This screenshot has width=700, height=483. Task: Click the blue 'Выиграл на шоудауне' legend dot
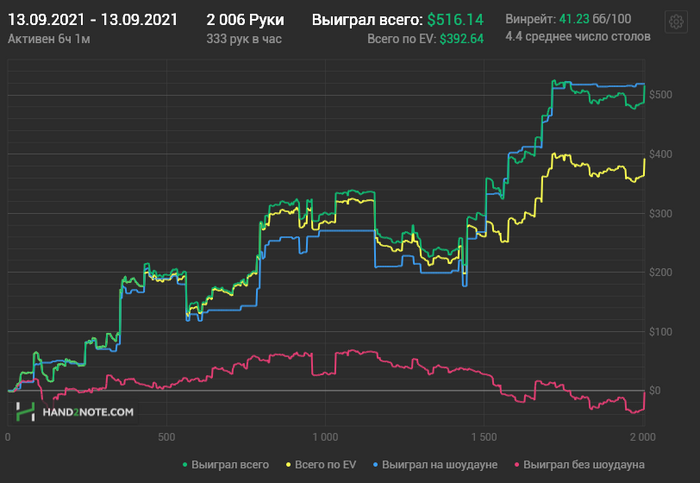click(x=375, y=465)
